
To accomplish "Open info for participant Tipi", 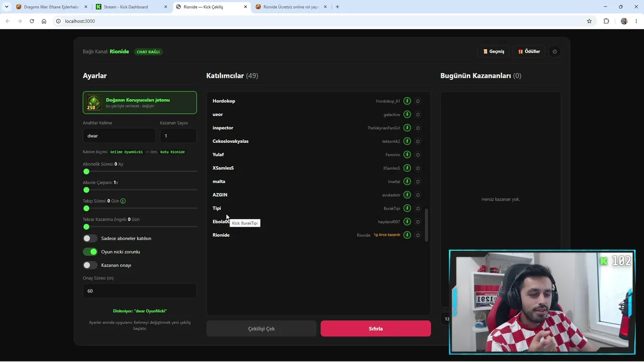I will (407, 208).
